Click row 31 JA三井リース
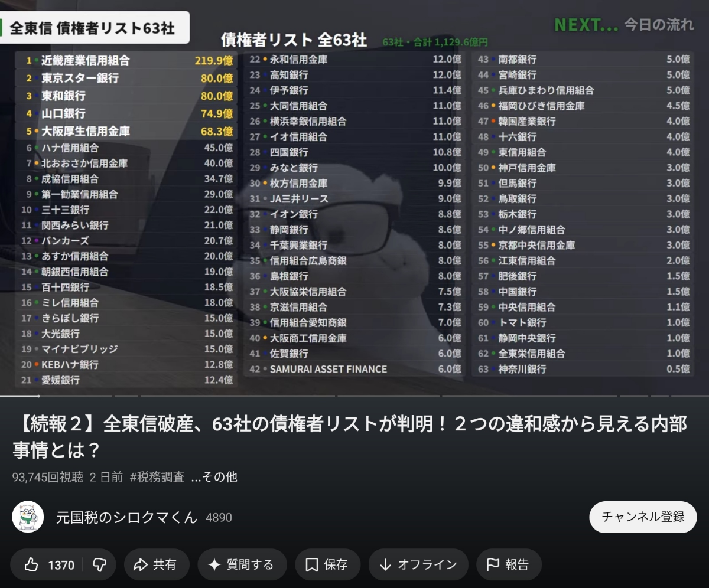 pyautogui.click(x=354, y=199)
